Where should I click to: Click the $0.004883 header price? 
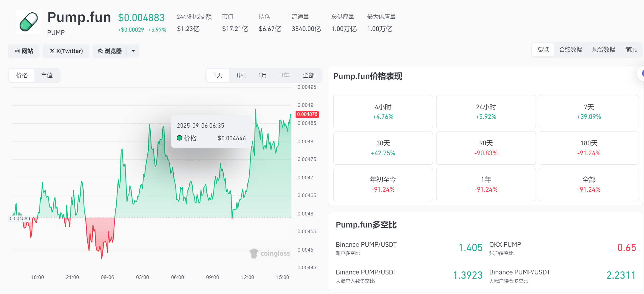tap(141, 18)
